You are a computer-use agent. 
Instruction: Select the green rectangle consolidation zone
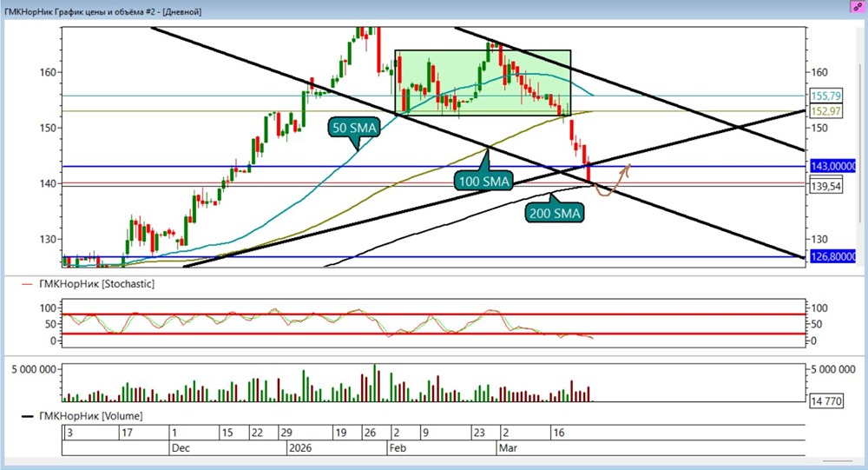[x=483, y=83]
